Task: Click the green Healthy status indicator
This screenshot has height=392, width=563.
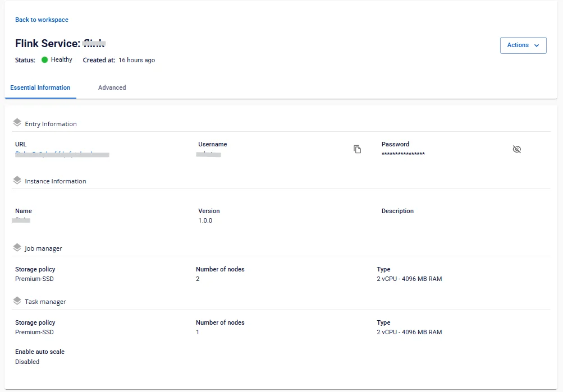Action: pos(44,60)
